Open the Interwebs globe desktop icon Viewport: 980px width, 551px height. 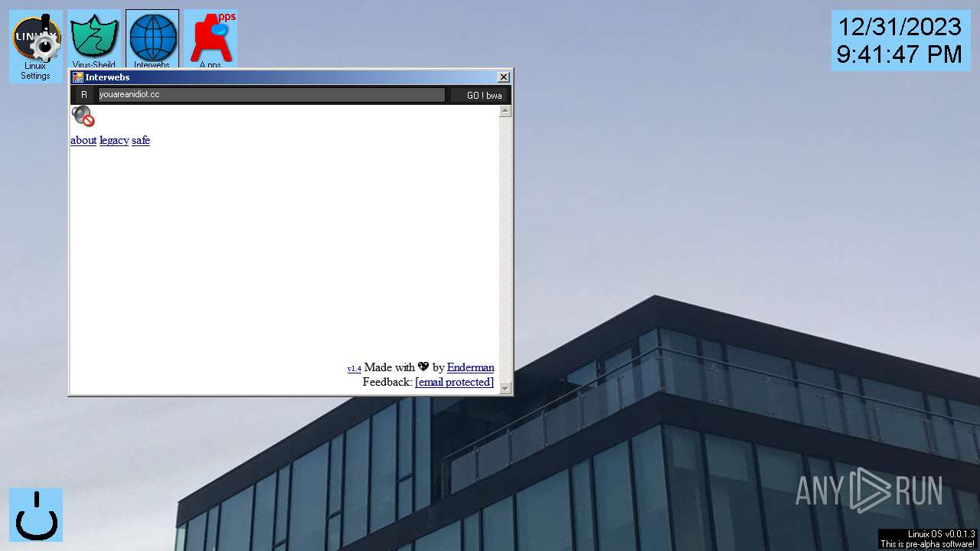(x=152, y=40)
